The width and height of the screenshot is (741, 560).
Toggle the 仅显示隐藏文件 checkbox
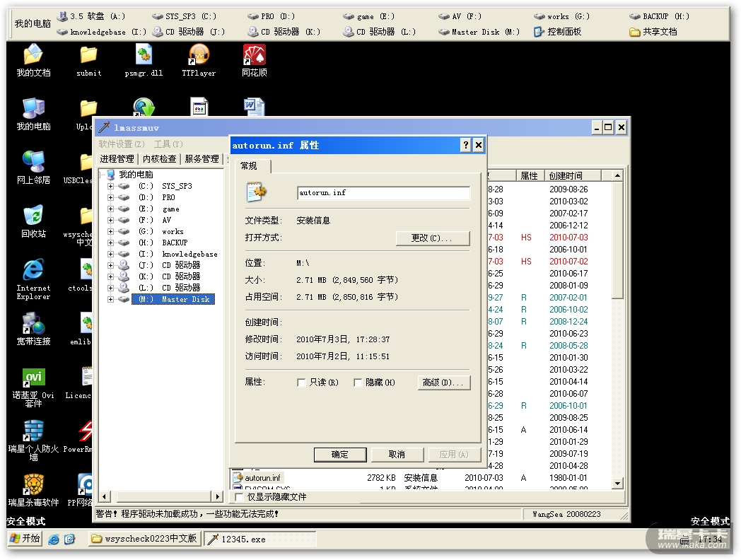(x=238, y=497)
